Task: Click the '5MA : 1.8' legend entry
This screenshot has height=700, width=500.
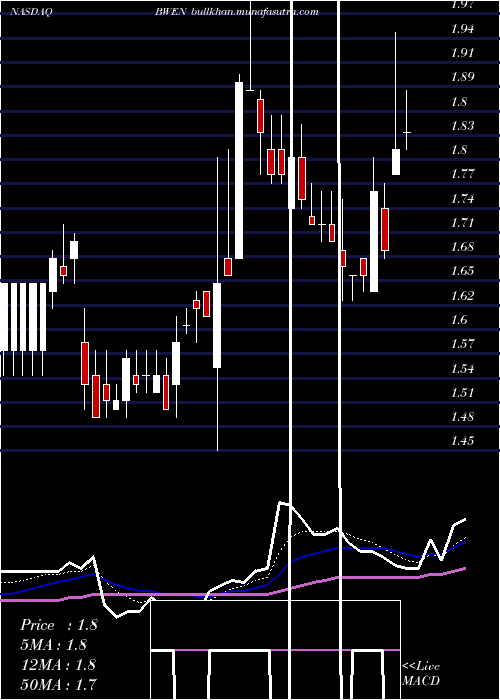Action: coord(54,645)
